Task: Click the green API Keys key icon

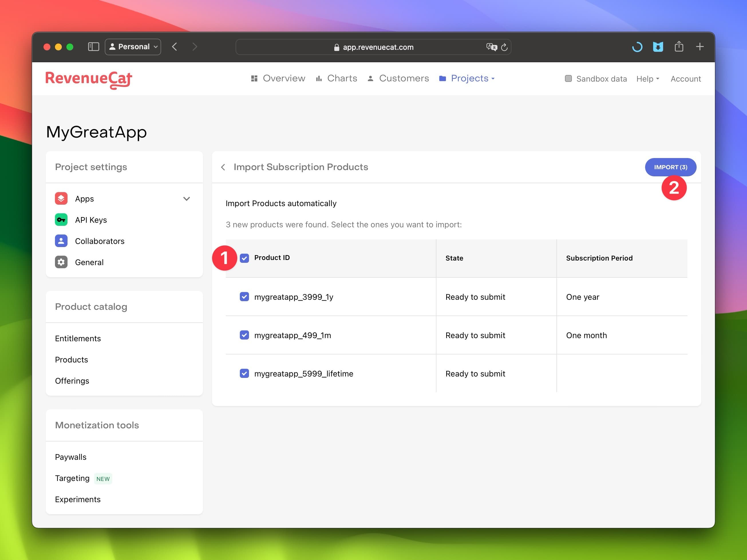Action: pyautogui.click(x=61, y=220)
